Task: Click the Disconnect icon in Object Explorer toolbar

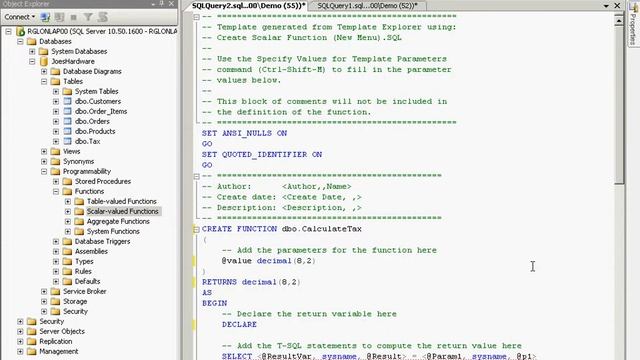Action: pyautogui.click(x=60, y=17)
